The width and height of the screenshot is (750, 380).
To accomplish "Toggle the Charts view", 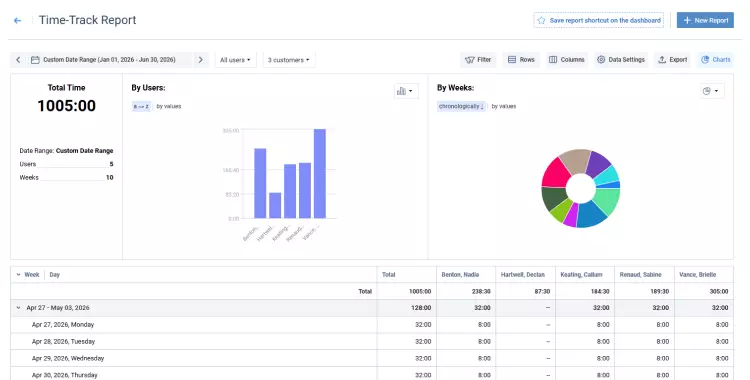I will coord(715,60).
